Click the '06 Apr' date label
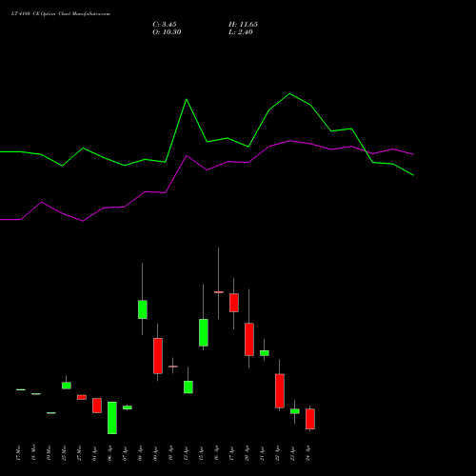The height and width of the screenshot is (476, 476). click(109, 453)
